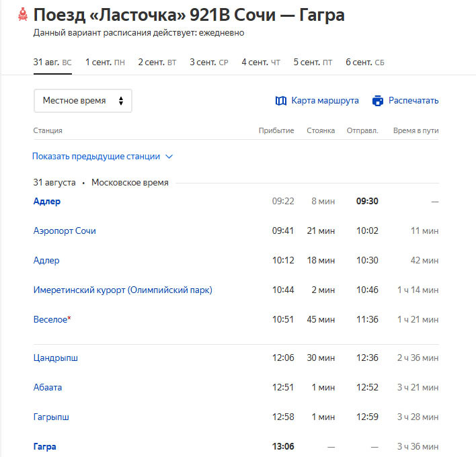Click the 09:41 arrival time at Аэропорт Сочи
The height and width of the screenshot is (457, 476).
(283, 231)
